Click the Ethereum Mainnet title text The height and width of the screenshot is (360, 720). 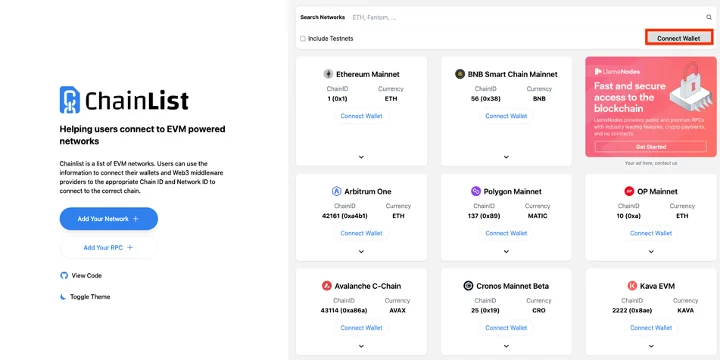point(368,74)
